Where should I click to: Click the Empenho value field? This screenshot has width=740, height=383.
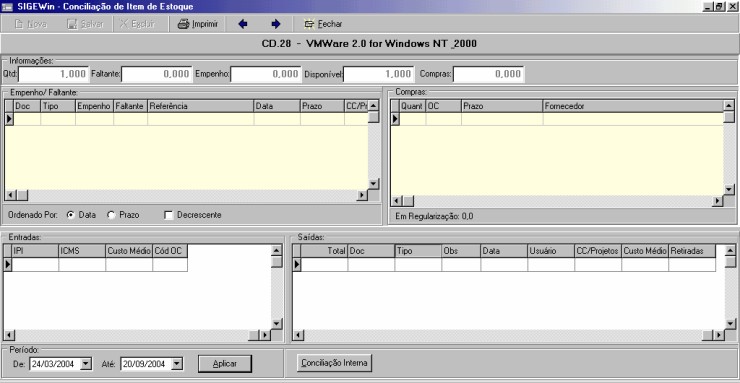(266, 74)
